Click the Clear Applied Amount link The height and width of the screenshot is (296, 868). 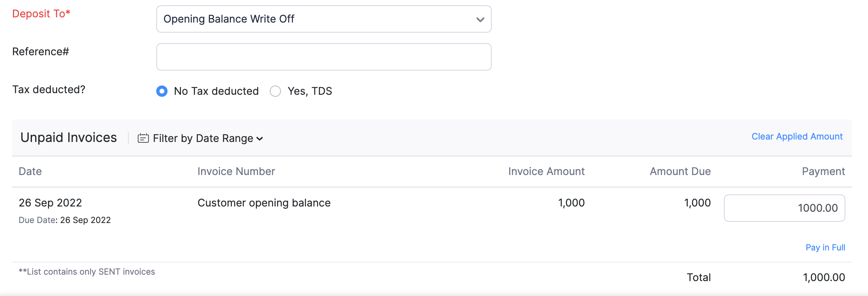point(797,136)
